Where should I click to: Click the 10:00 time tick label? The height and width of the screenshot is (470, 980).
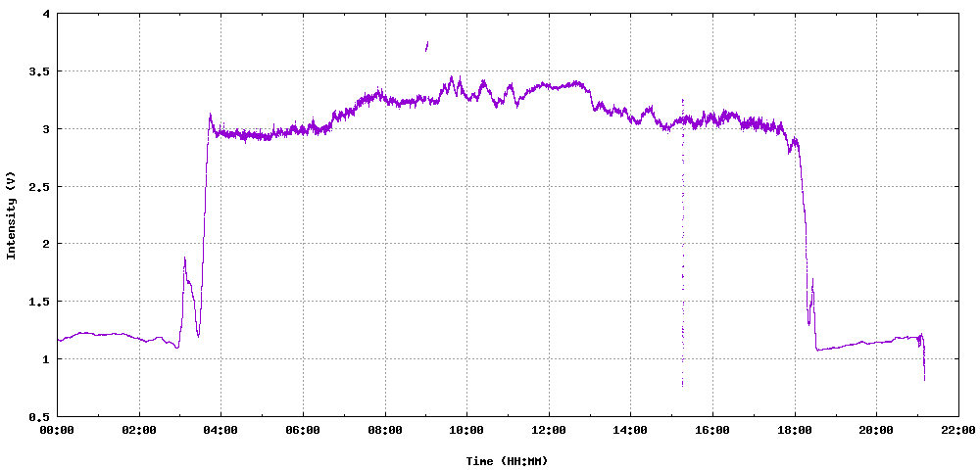tap(466, 431)
